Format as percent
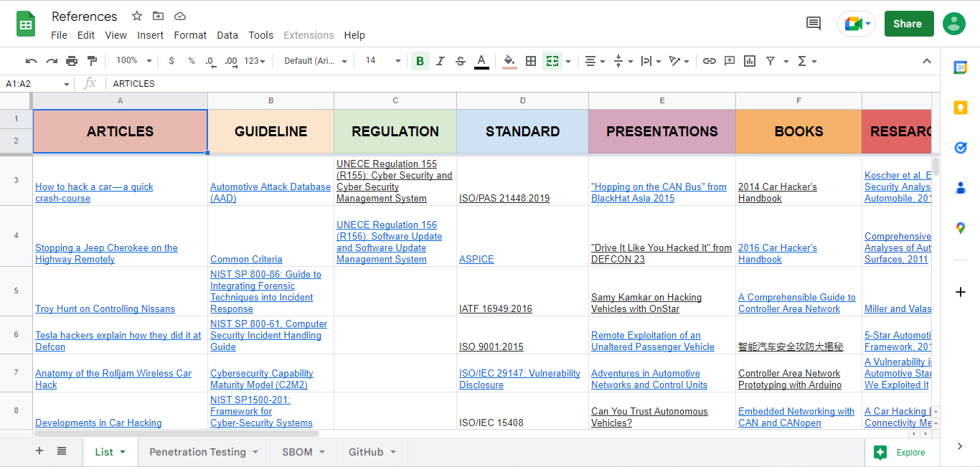The image size is (980, 467). pos(192,61)
